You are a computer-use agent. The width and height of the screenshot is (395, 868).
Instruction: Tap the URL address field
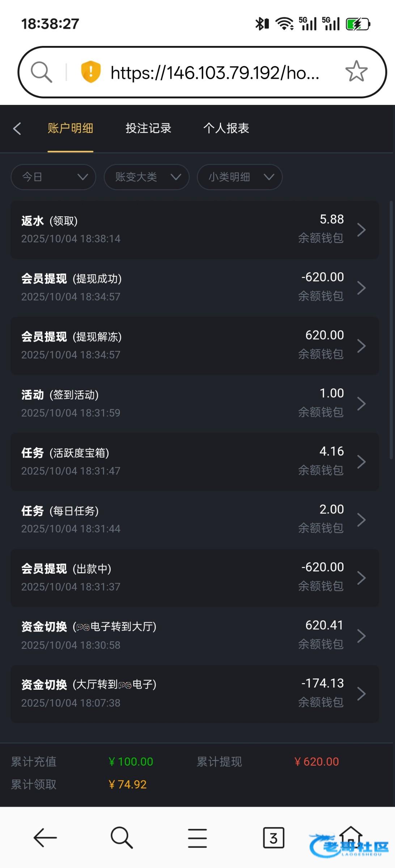(x=215, y=72)
